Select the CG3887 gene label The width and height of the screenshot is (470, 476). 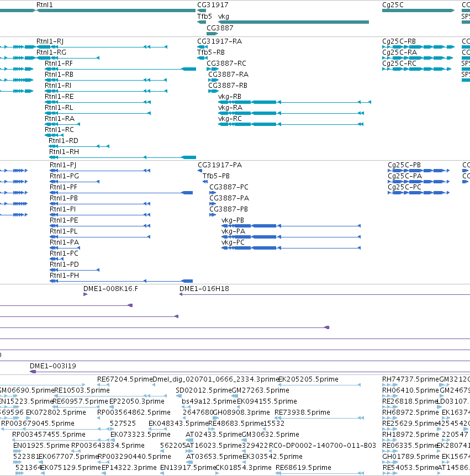coord(220,28)
